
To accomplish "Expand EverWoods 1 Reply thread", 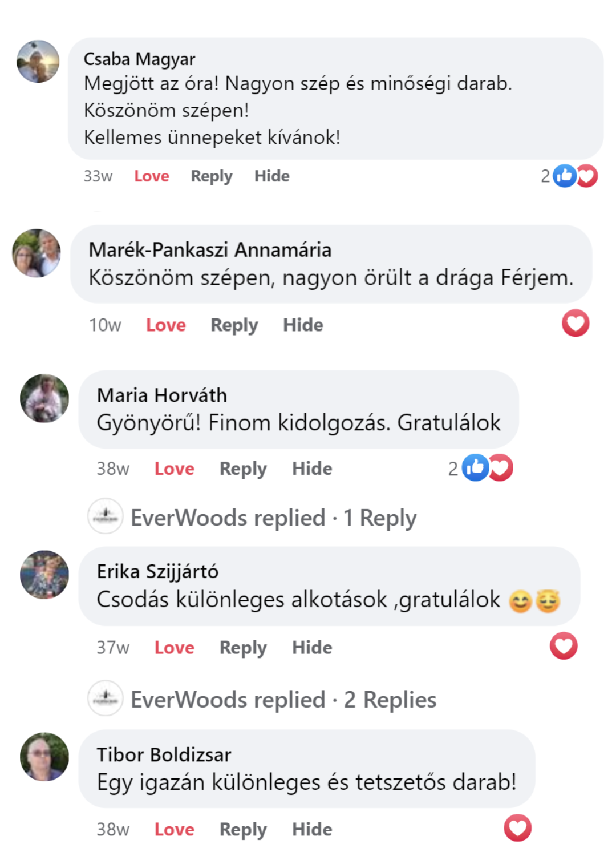I will pos(274,518).
